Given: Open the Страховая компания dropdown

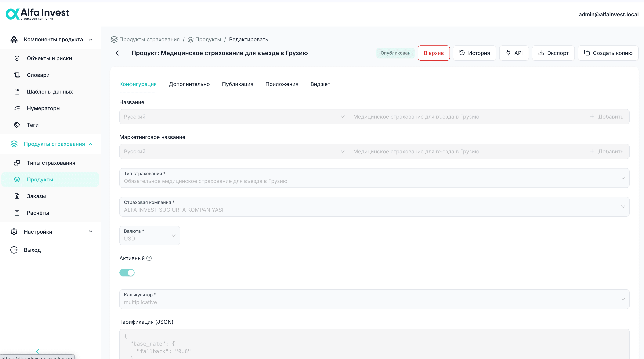Looking at the screenshot, I should (374, 207).
